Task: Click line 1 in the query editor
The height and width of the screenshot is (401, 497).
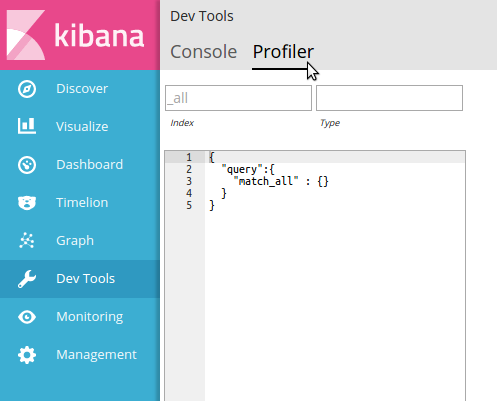Action: [335, 157]
